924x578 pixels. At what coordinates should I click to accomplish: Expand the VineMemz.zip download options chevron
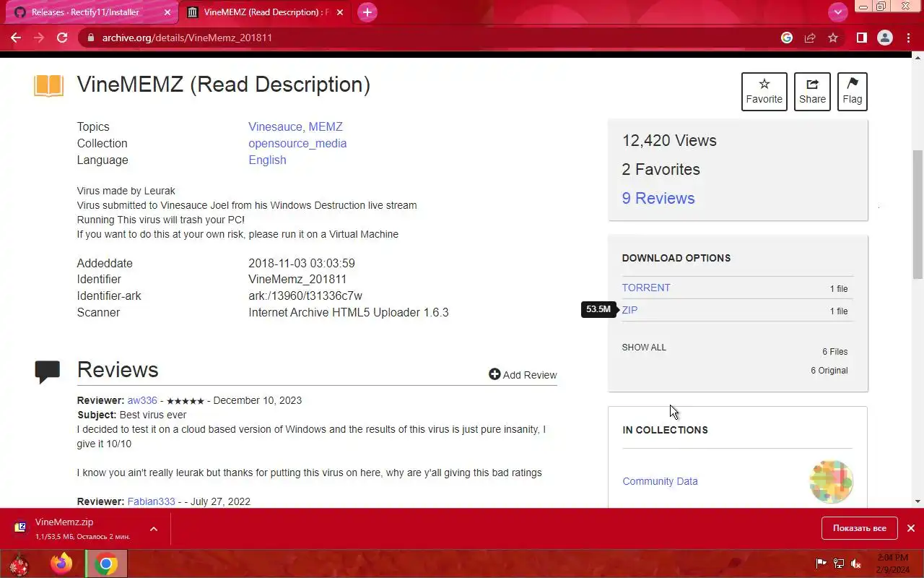click(154, 529)
